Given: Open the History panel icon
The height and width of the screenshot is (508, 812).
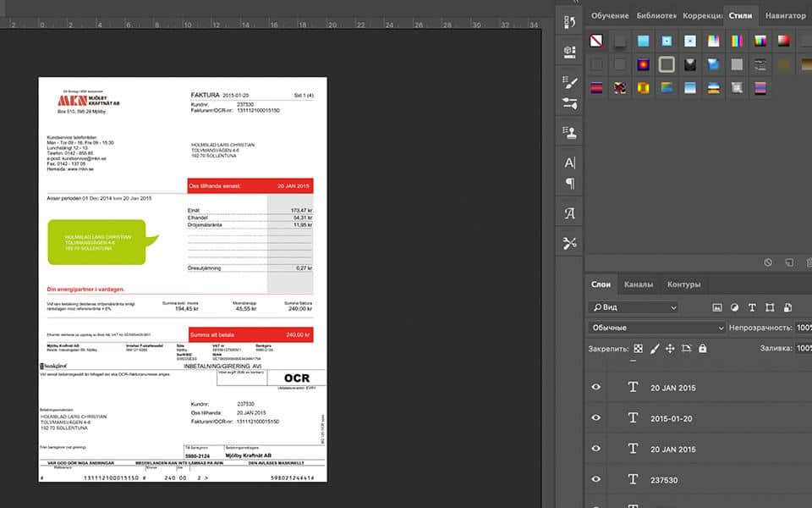Looking at the screenshot, I should 569,22.
